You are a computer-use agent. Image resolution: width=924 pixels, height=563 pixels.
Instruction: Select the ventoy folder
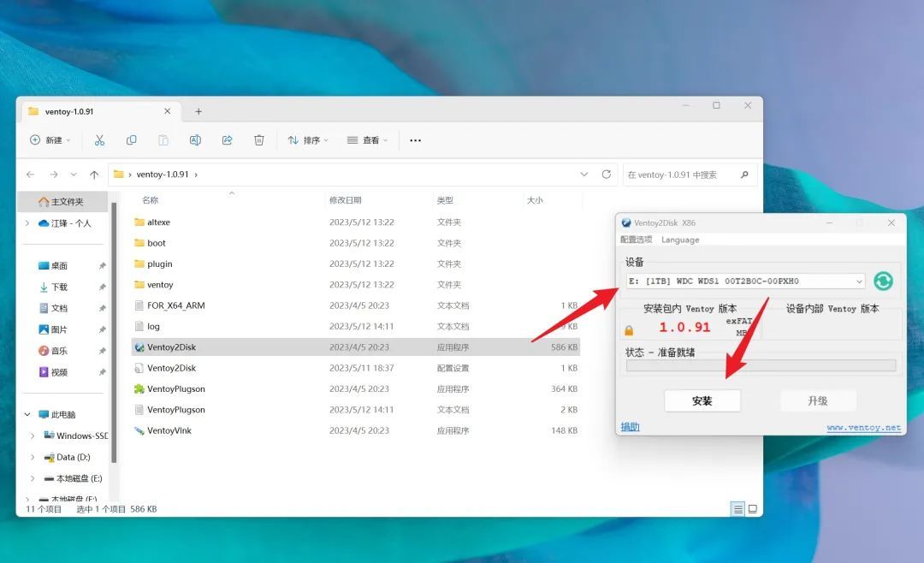[356, 285]
